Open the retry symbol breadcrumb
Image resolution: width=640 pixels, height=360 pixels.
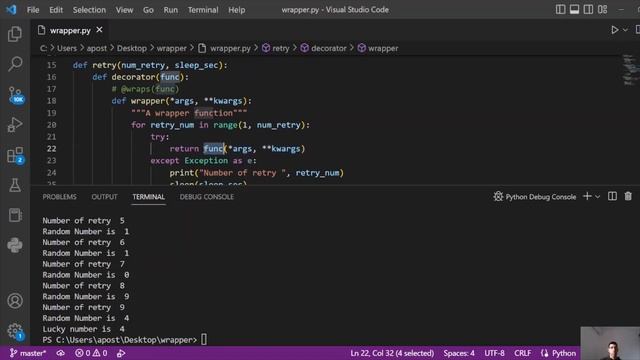pyautogui.click(x=276, y=48)
